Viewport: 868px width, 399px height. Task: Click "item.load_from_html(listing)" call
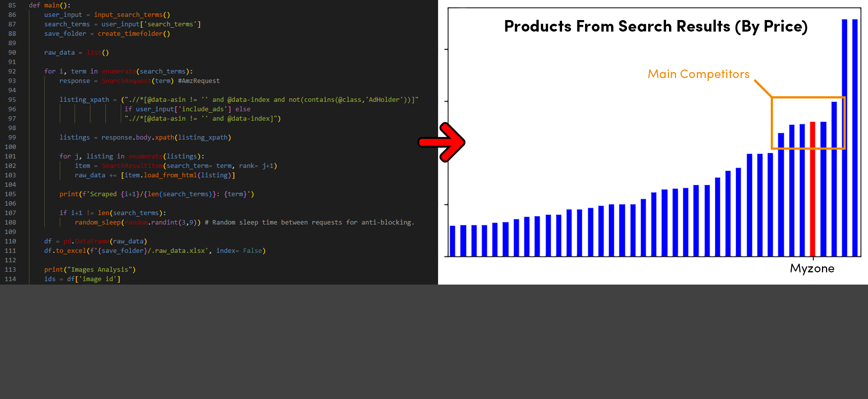click(178, 175)
